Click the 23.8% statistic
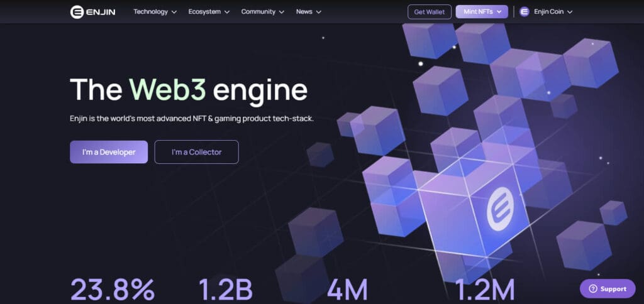The width and height of the screenshot is (644, 304). point(113,290)
